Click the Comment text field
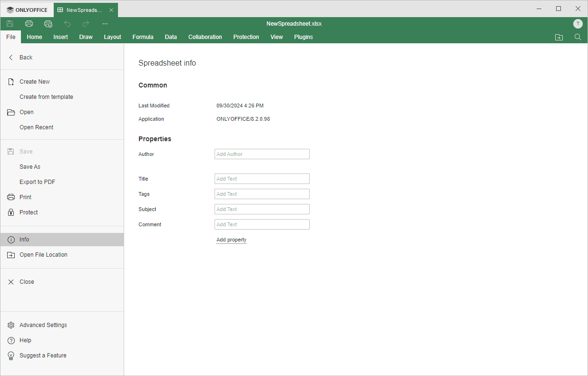Viewport: 588px width, 376px height. pyautogui.click(x=262, y=224)
